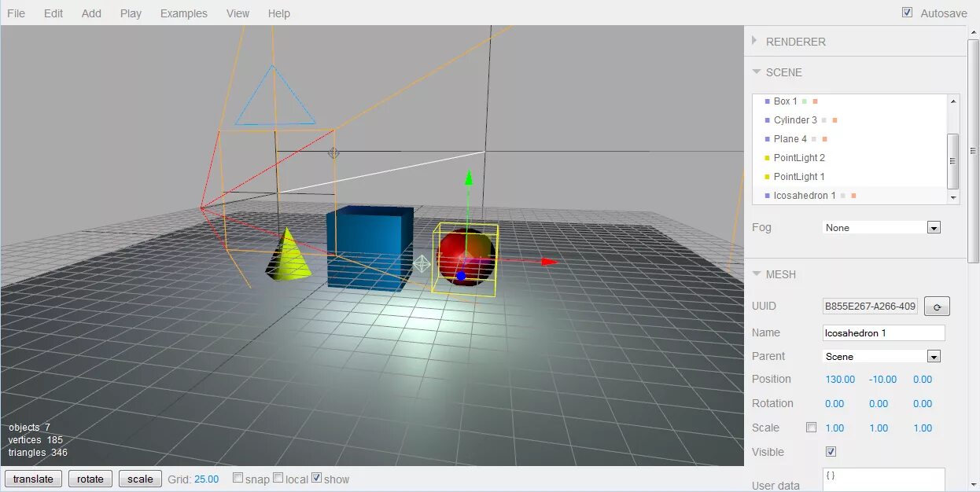Click the blue mesh icon beside Box 1

767,101
